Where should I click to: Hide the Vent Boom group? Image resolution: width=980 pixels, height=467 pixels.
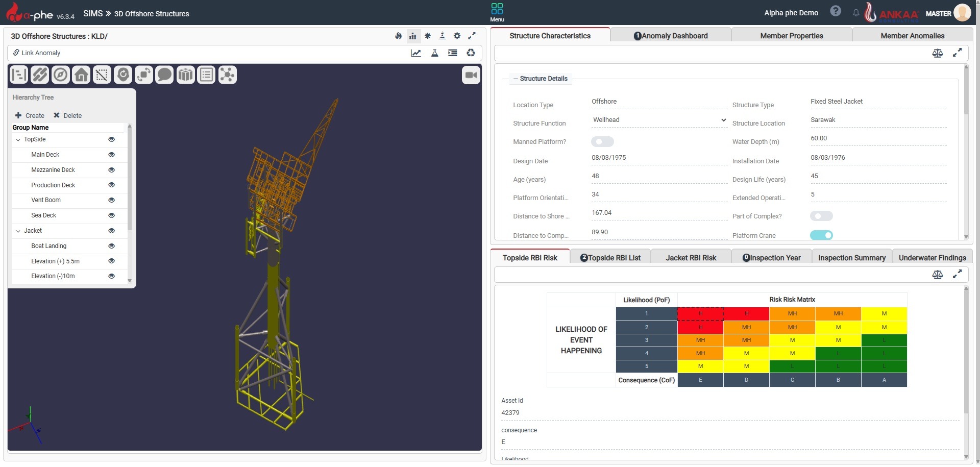tap(111, 200)
